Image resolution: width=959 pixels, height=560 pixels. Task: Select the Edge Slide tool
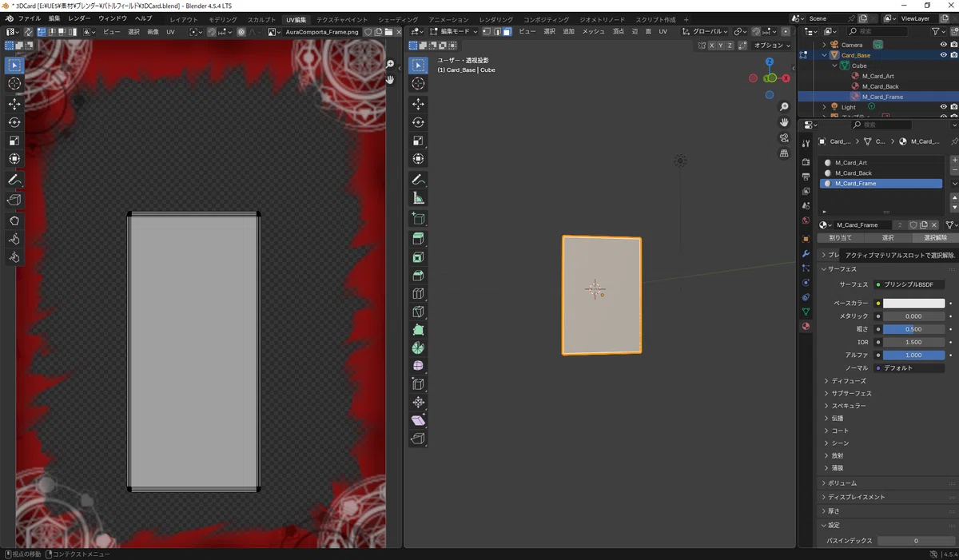click(x=418, y=384)
